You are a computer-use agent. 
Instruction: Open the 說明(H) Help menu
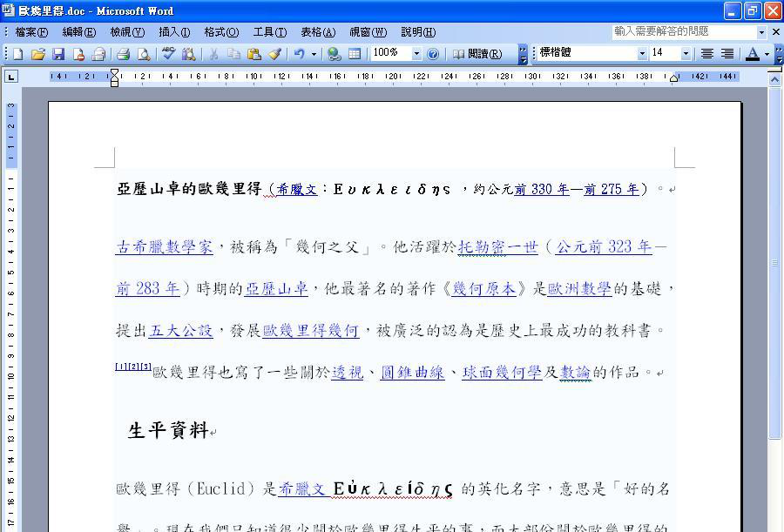point(418,32)
